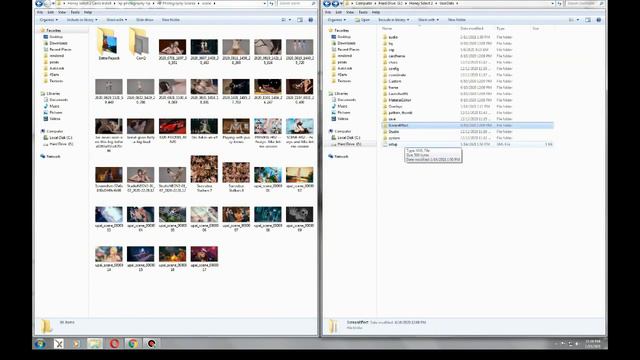Expand the right window's address bar history arrow
This screenshot has width=640, height=360.
(x=553, y=3)
